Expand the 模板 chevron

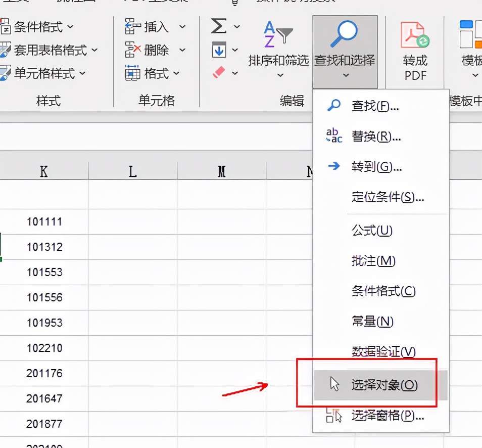475,75
